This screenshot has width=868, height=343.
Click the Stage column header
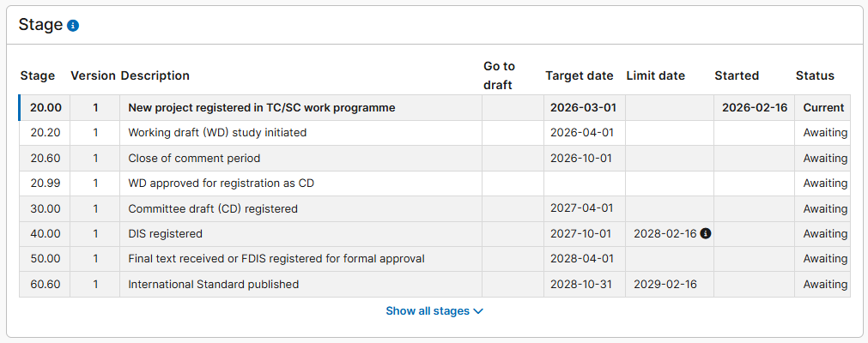click(37, 75)
